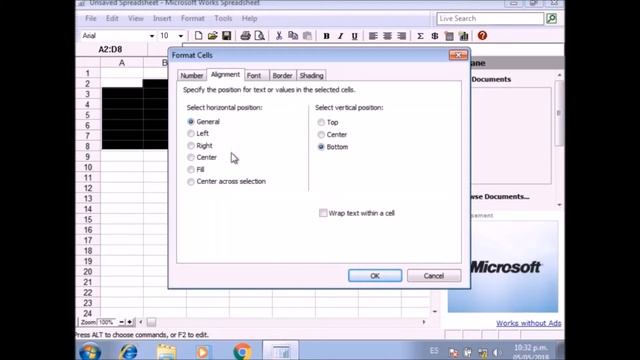This screenshot has height=360, width=640.
Task: Toggle Bold formatting in toolbar
Action: point(326,36)
